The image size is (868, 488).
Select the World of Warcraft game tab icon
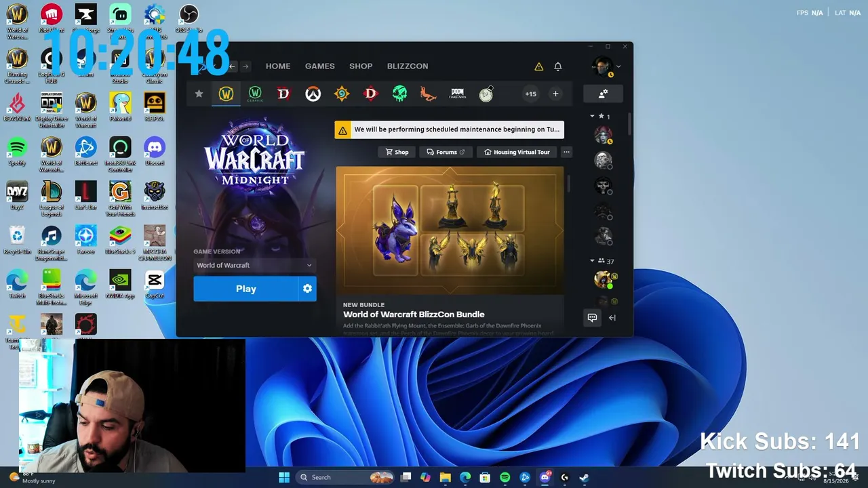coord(226,94)
